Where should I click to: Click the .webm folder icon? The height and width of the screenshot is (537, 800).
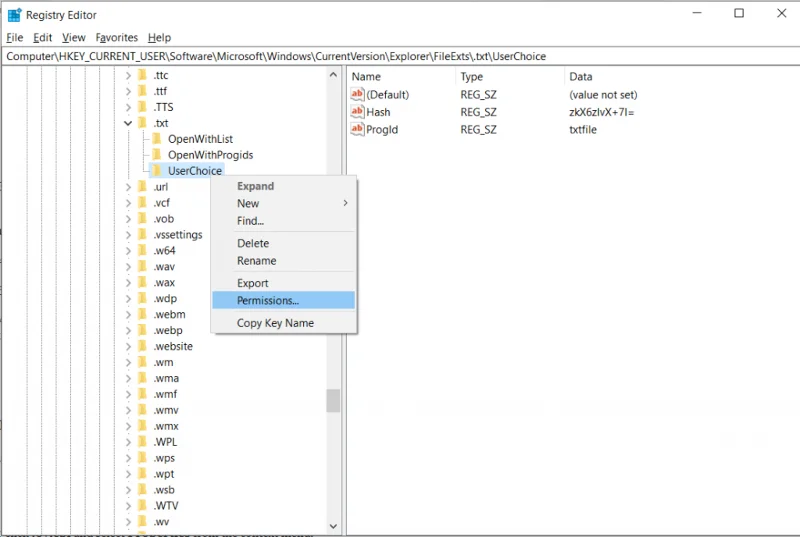click(143, 314)
